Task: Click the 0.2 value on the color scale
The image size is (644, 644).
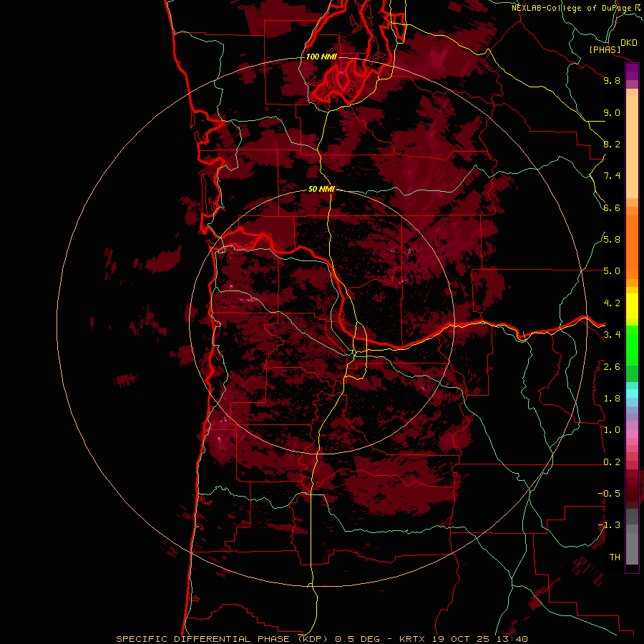Action: [612, 462]
